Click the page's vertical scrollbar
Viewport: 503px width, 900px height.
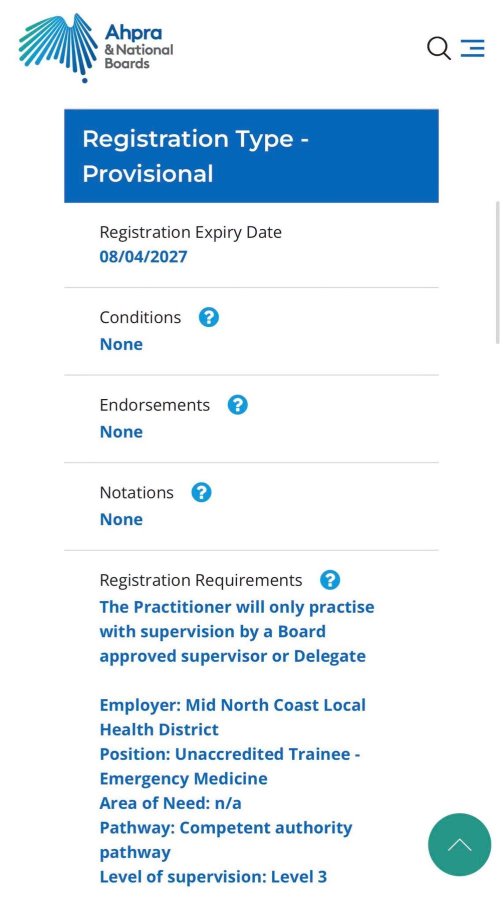pos(497,273)
